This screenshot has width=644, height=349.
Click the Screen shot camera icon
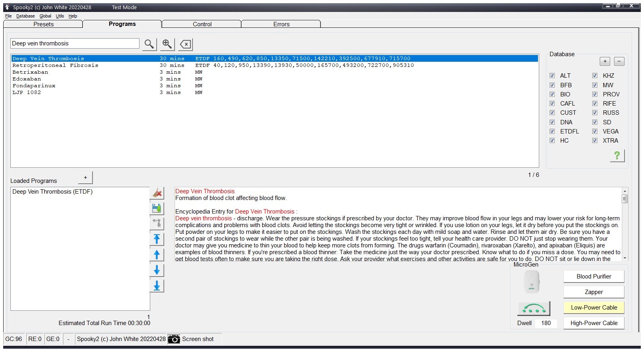pos(174,339)
